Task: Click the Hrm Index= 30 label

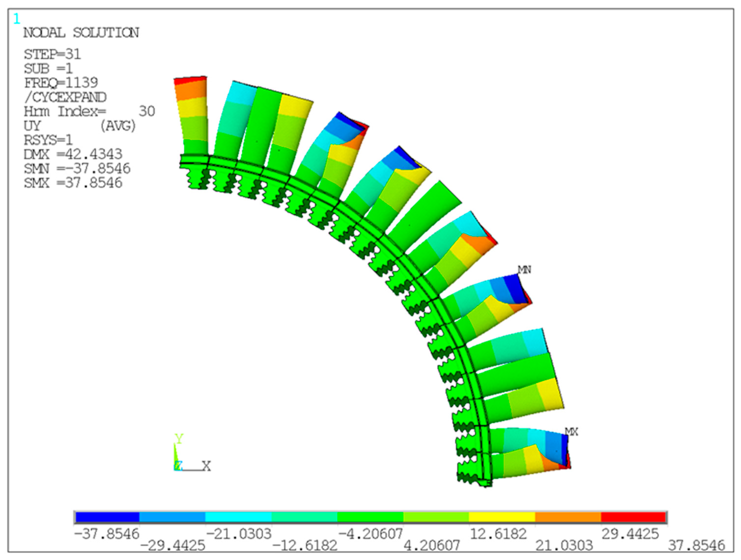Action: point(89,112)
